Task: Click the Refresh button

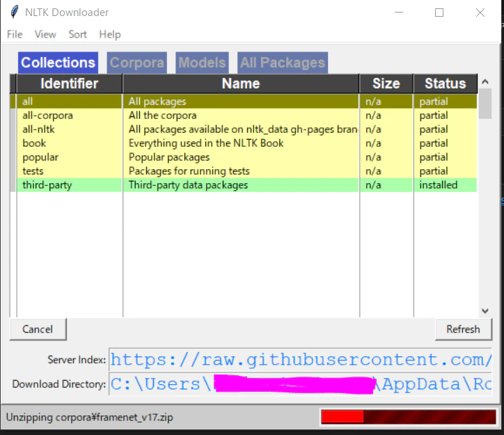Action: point(463,329)
